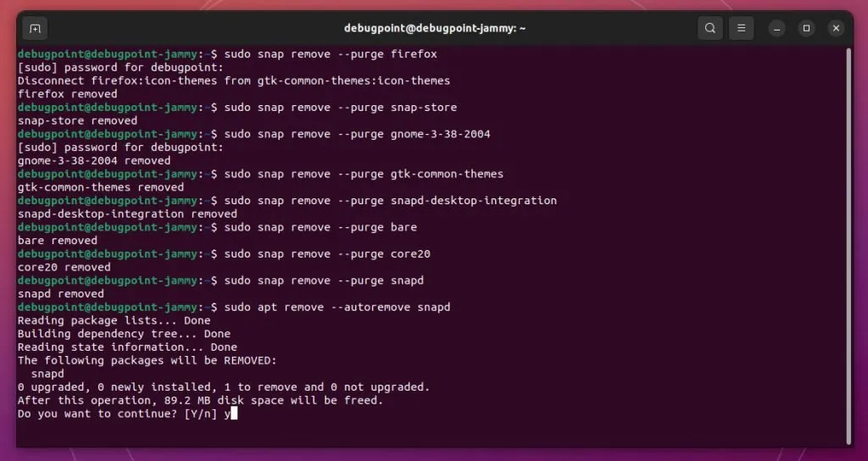Screen dimensions: 868x461
Task: Click the 'snapd removed' line
Action: click(61, 294)
